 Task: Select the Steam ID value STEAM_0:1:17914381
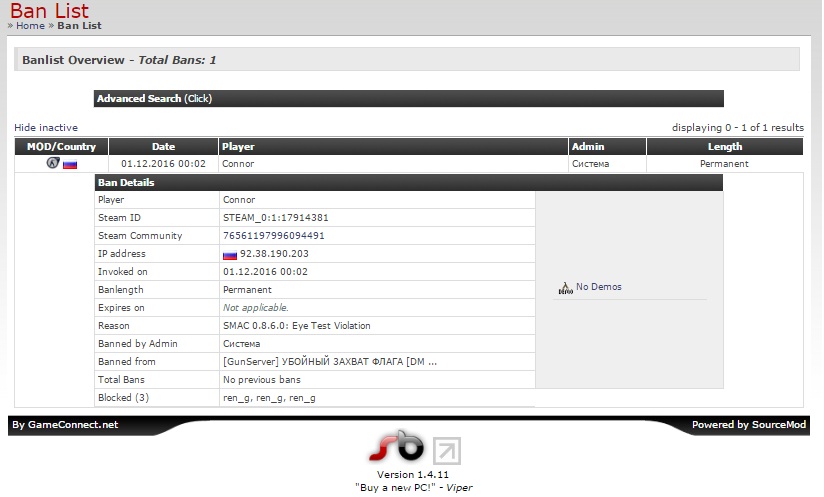[276, 218]
